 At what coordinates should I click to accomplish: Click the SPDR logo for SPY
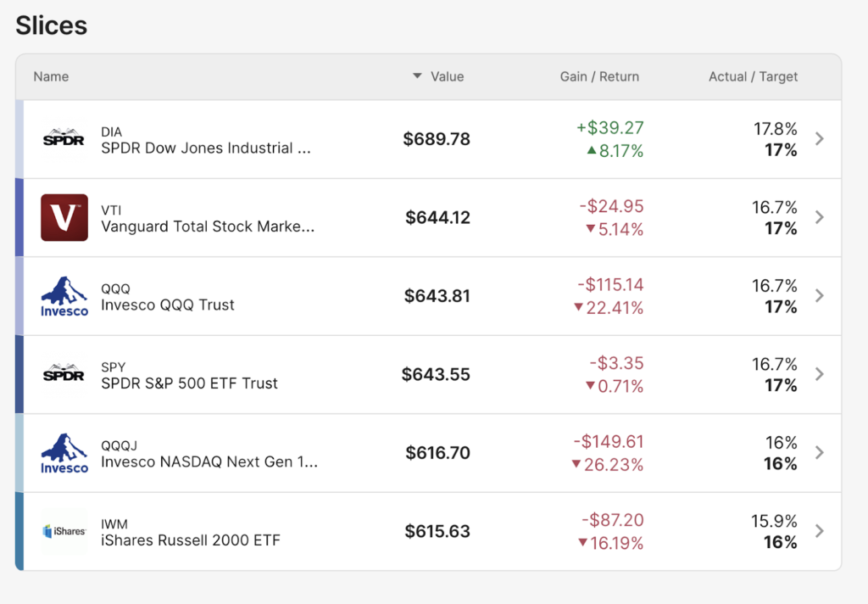(x=64, y=374)
